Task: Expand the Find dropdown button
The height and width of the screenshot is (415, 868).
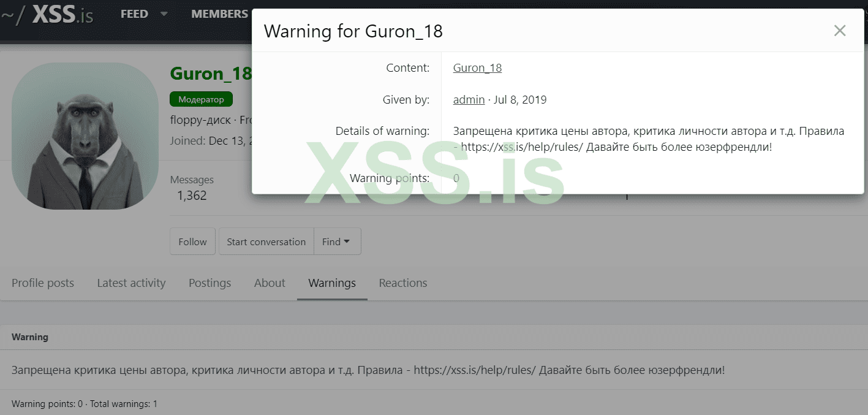Action: click(337, 242)
